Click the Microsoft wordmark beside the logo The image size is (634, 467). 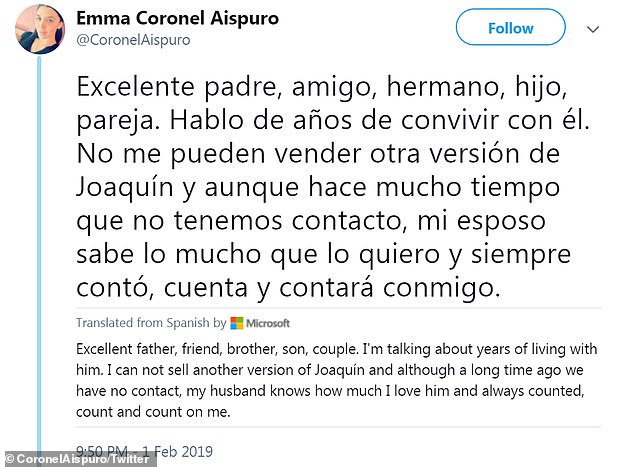268,323
